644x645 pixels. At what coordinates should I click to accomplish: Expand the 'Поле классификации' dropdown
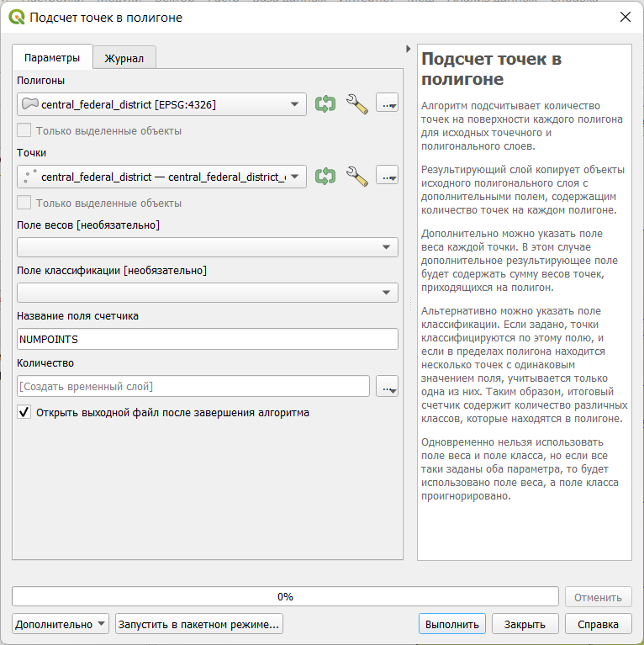pyautogui.click(x=208, y=293)
